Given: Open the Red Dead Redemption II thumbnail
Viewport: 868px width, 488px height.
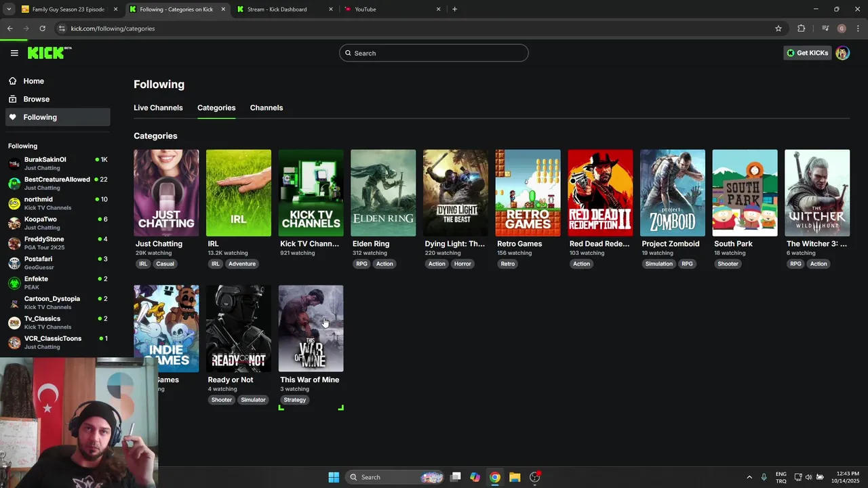Looking at the screenshot, I should tap(600, 193).
